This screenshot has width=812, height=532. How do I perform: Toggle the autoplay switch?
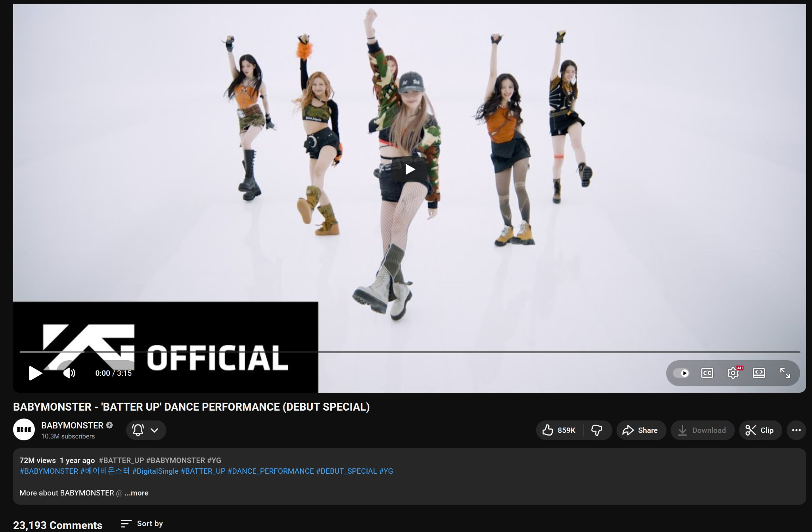(x=681, y=373)
